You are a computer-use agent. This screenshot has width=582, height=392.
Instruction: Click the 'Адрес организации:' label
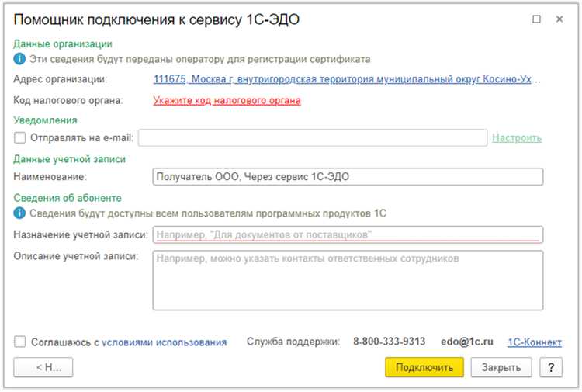click(60, 79)
